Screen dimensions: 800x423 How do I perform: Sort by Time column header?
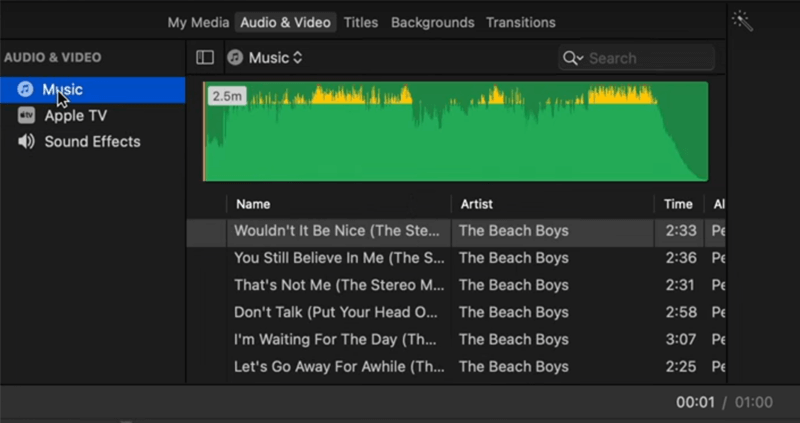click(679, 204)
